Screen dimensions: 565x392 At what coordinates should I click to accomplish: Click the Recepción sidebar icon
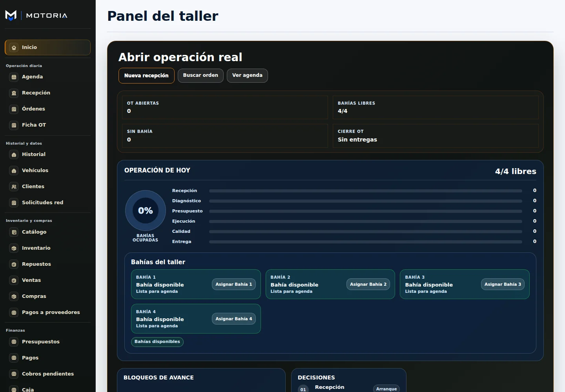[x=14, y=93]
